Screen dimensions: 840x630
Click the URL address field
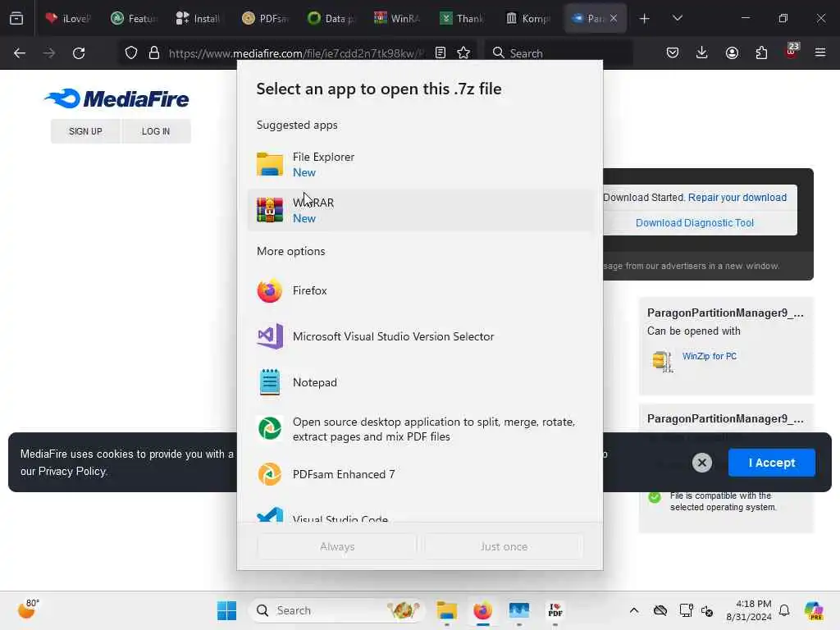[x=296, y=53]
